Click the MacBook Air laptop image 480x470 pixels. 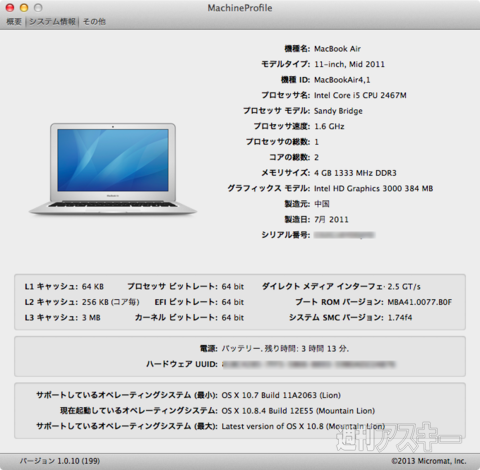(x=113, y=169)
